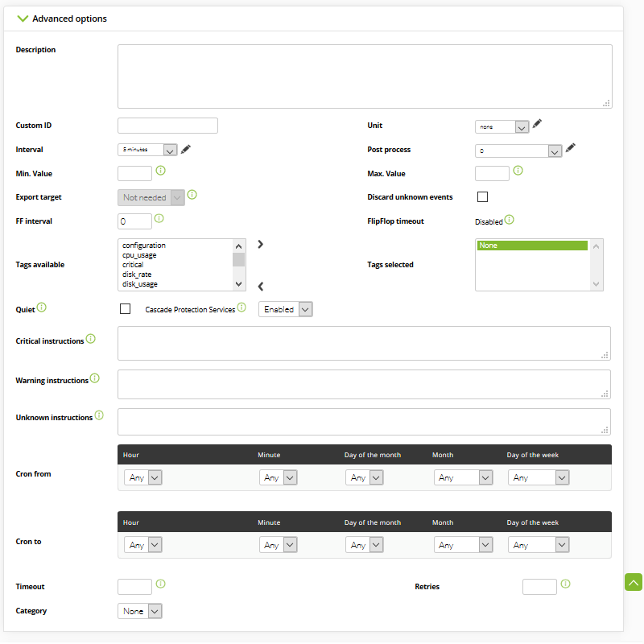The image size is (644, 644).
Task: Click the Tags available scrollbar down arrow
Action: click(238, 284)
